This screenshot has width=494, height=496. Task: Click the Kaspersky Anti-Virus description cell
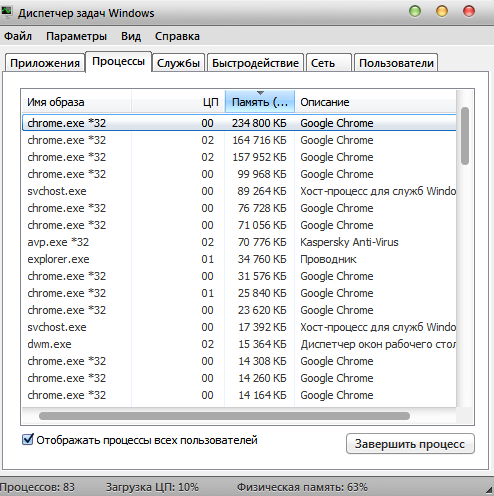(349, 242)
